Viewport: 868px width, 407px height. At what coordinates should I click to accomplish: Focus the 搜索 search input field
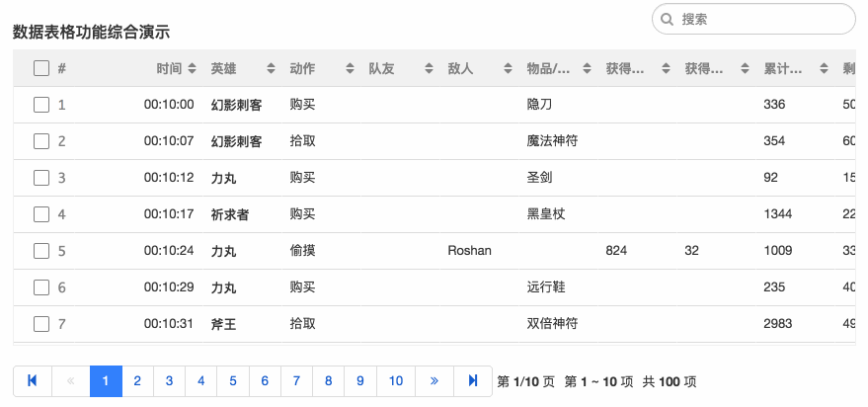(760, 19)
